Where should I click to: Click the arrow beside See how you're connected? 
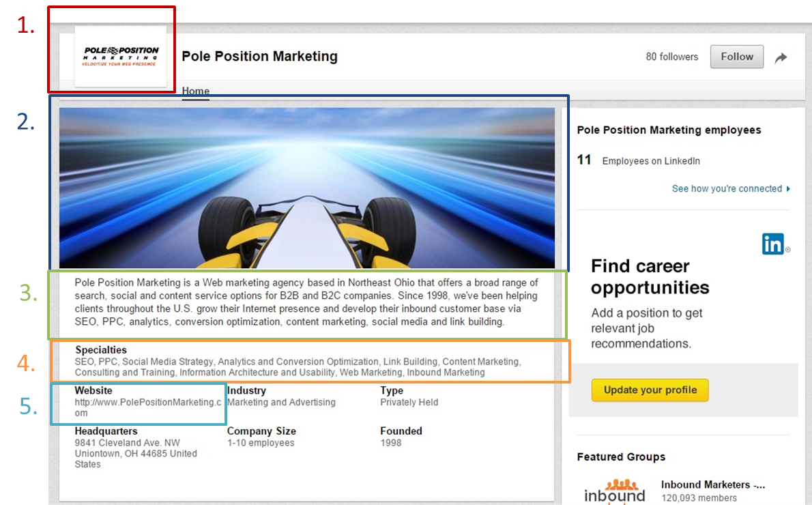coord(788,188)
